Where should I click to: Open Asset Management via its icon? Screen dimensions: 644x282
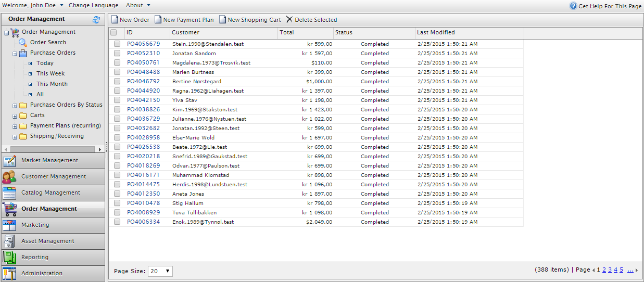(9, 241)
